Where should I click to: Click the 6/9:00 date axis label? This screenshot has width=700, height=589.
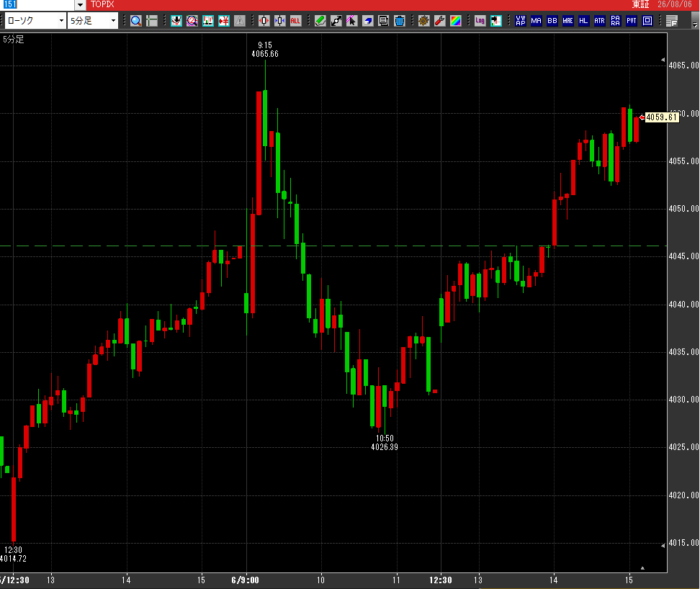click(245, 580)
